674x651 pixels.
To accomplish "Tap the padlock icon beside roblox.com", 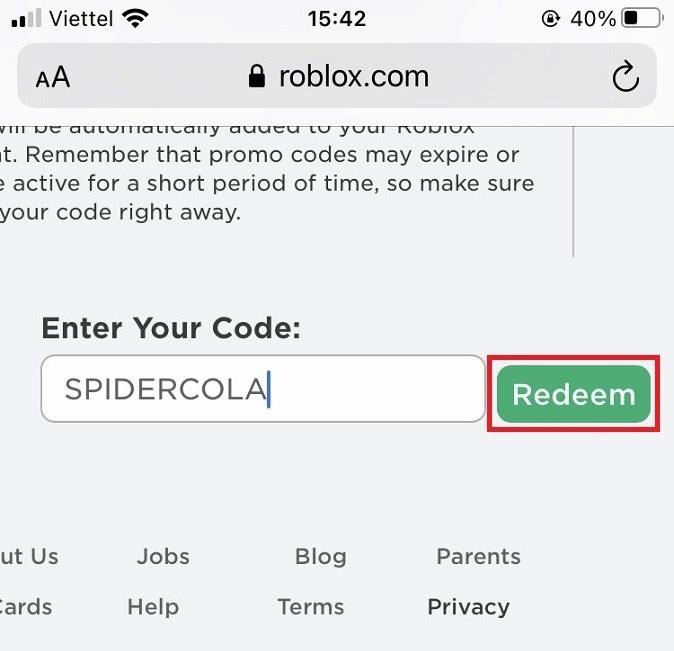I will (257, 76).
